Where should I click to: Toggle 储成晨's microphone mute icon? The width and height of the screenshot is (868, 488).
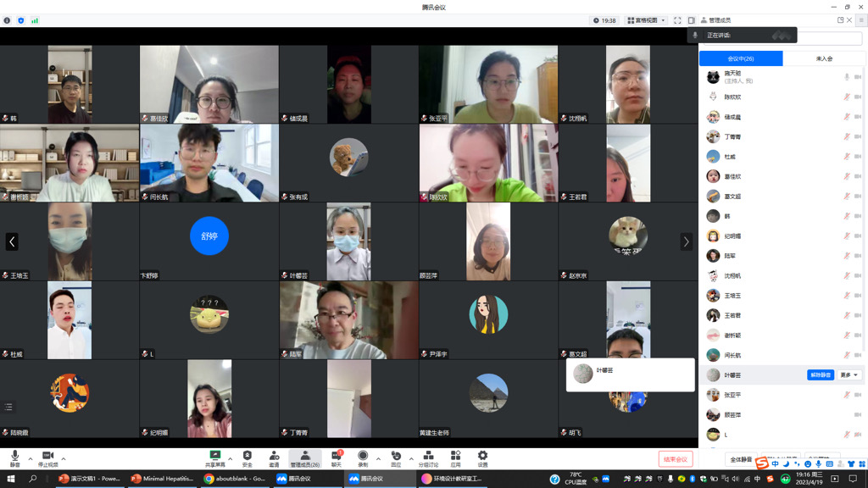(847, 117)
